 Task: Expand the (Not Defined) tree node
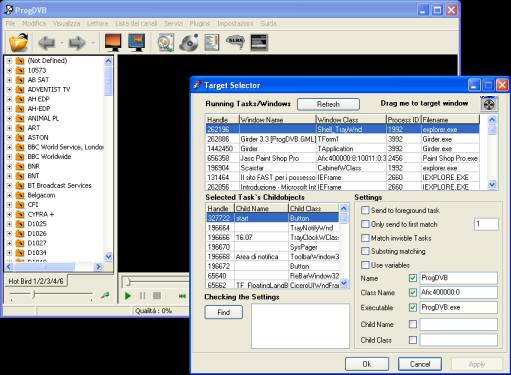(9, 61)
